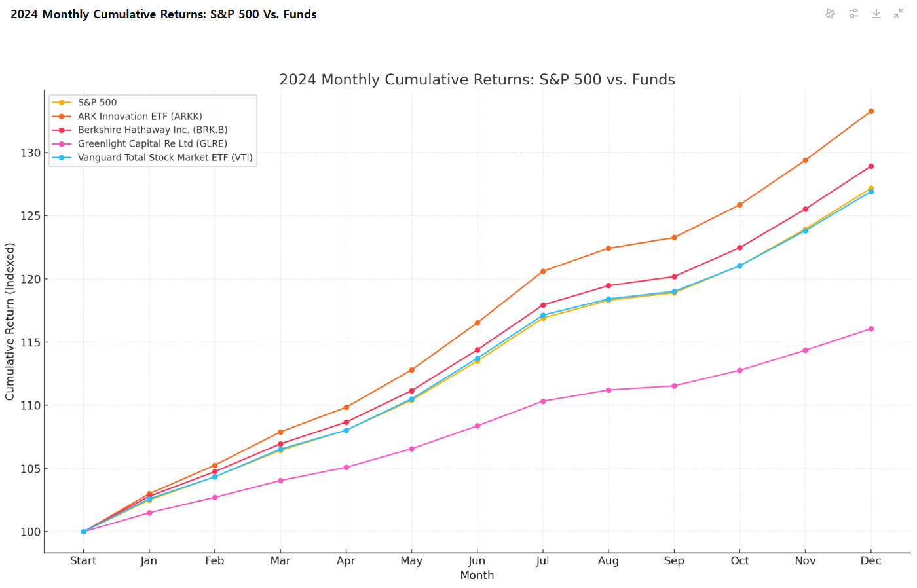Viewport: 917px width, 588px height.
Task: Click the 'May' x-axis label
Action: click(411, 560)
